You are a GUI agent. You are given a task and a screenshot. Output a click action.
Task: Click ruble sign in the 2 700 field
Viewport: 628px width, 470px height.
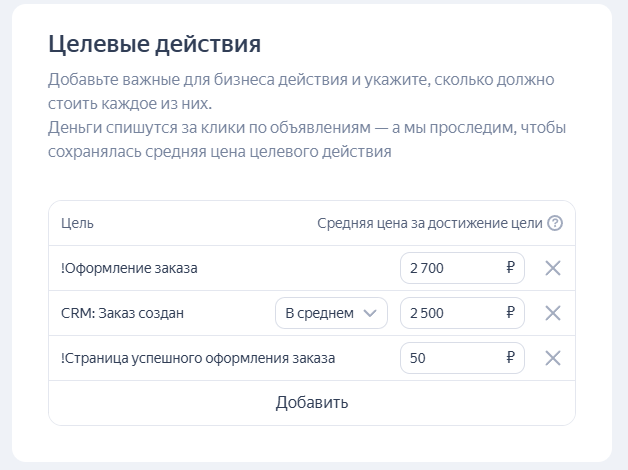pyautogui.click(x=510, y=268)
